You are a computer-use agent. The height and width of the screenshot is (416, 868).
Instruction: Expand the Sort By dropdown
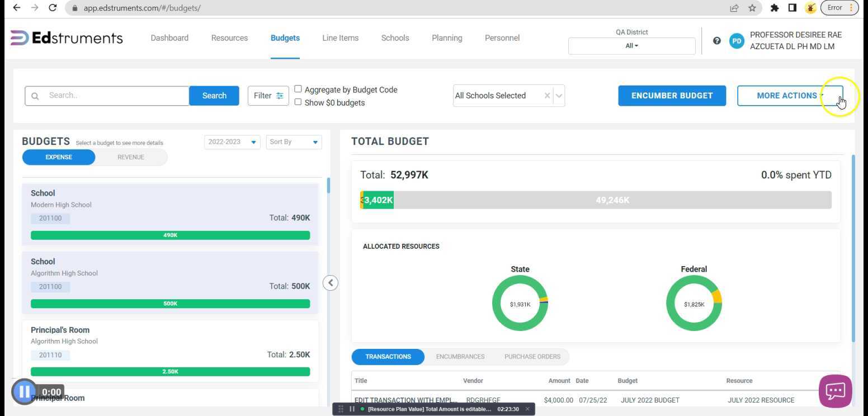pos(294,142)
